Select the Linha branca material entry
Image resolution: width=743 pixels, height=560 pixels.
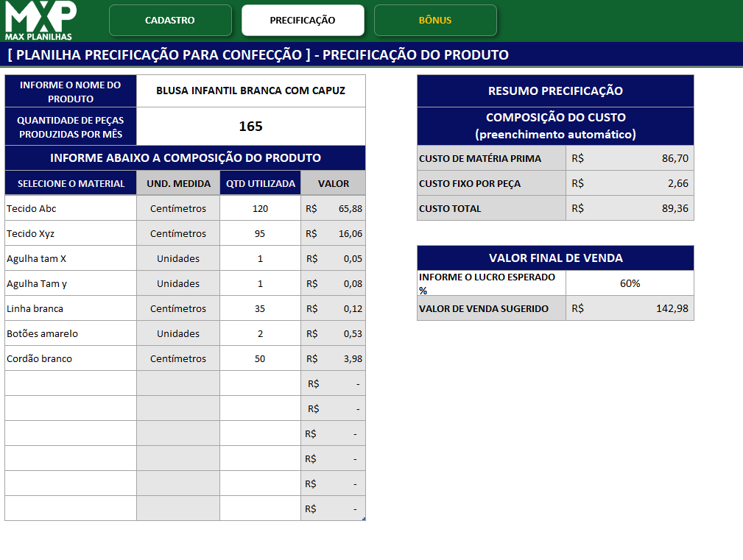(x=70, y=308)
